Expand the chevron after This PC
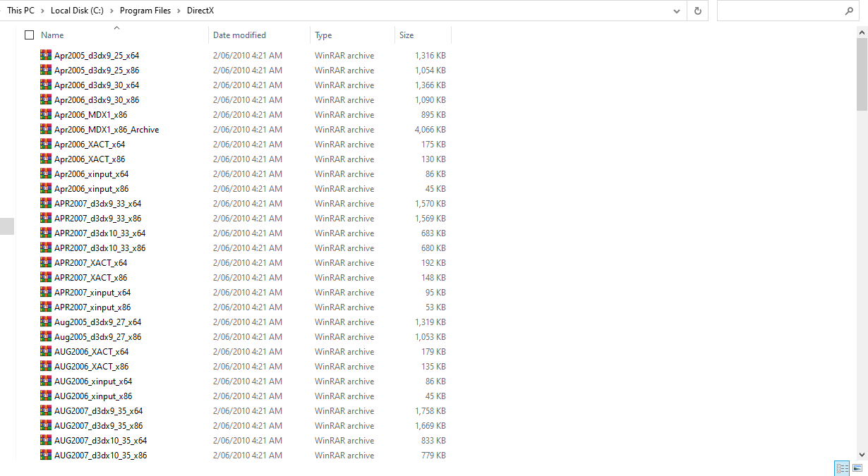The width and height of the screenshot is (868, 476). coord(42,11)
